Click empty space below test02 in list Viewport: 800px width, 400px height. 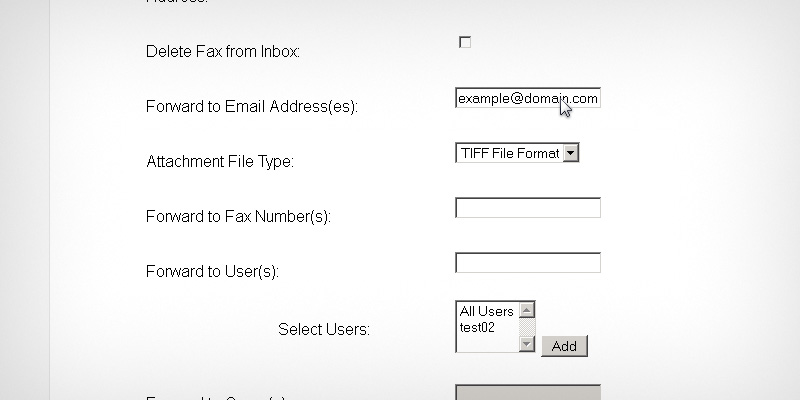click(x=486, y=342)
